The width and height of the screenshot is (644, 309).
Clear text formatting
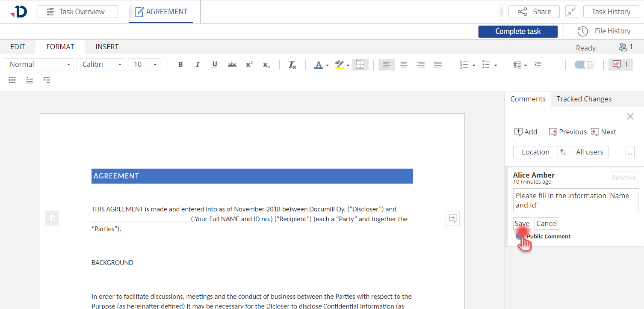(292, 65)
